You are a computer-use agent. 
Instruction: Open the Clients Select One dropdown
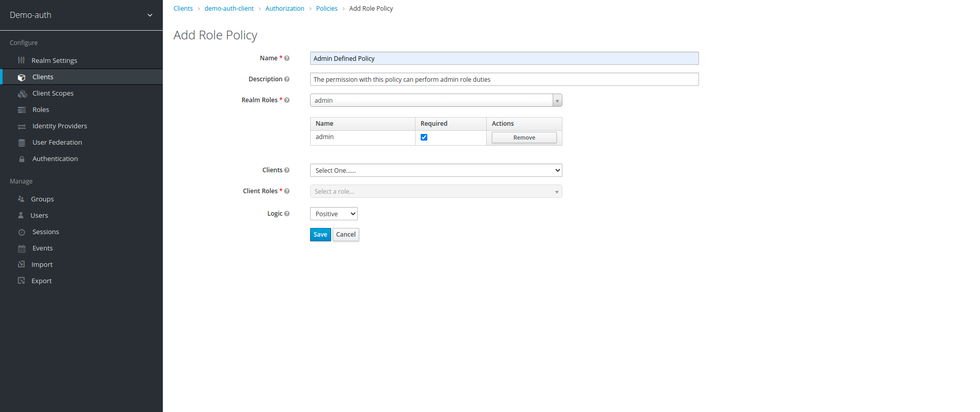click(x=435, y=170)
